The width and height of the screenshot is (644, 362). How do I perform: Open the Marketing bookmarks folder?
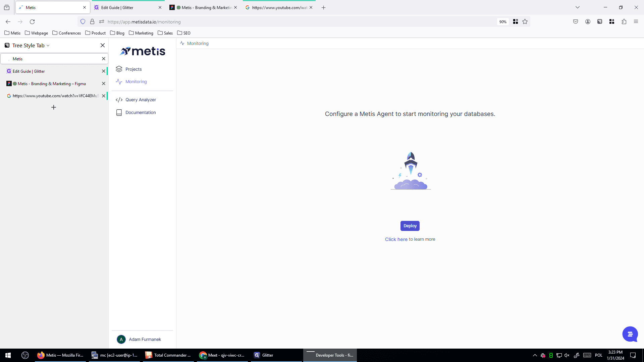click(x=141, y=33)
